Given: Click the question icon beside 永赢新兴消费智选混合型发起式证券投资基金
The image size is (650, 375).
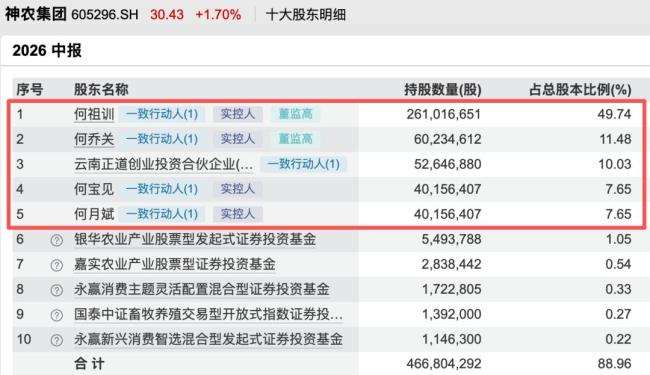Looking at the screenshot, I should (x=56, y=340).
